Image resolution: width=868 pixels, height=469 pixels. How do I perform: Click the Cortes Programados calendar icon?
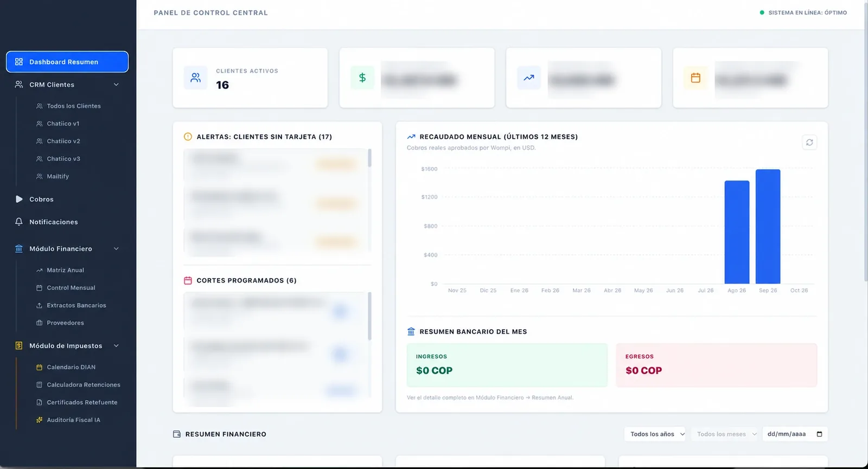click(188, 280)
